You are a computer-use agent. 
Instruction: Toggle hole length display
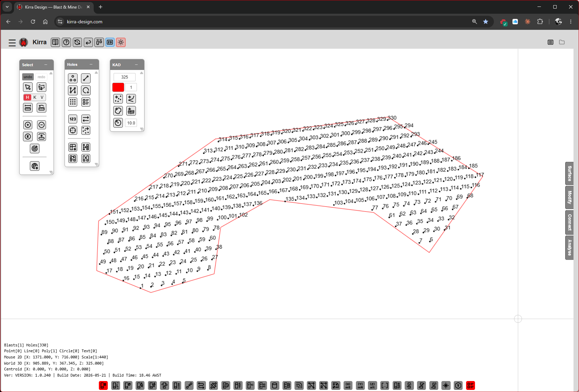click(116, 385)
